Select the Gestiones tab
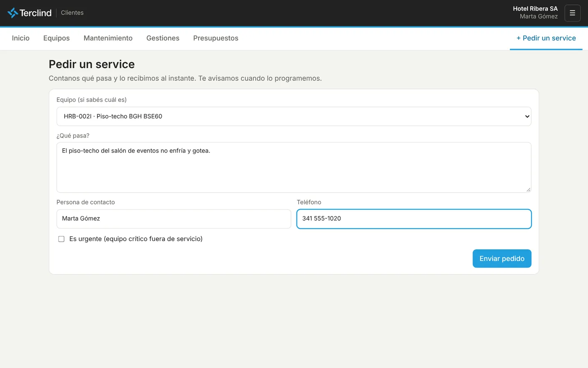The height and width of the screenshot is (368, 588). (x=163, y=38)
